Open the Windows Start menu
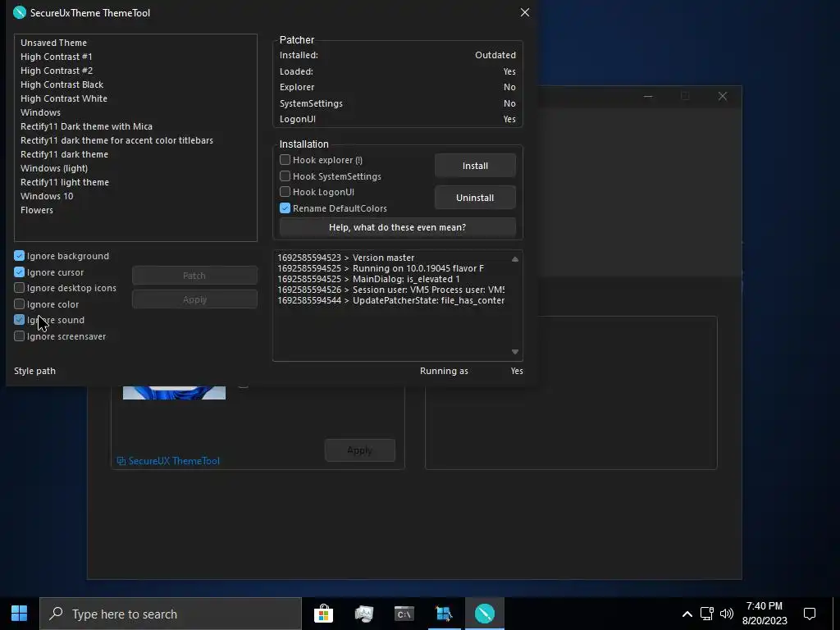 click(x=20, y=614)
